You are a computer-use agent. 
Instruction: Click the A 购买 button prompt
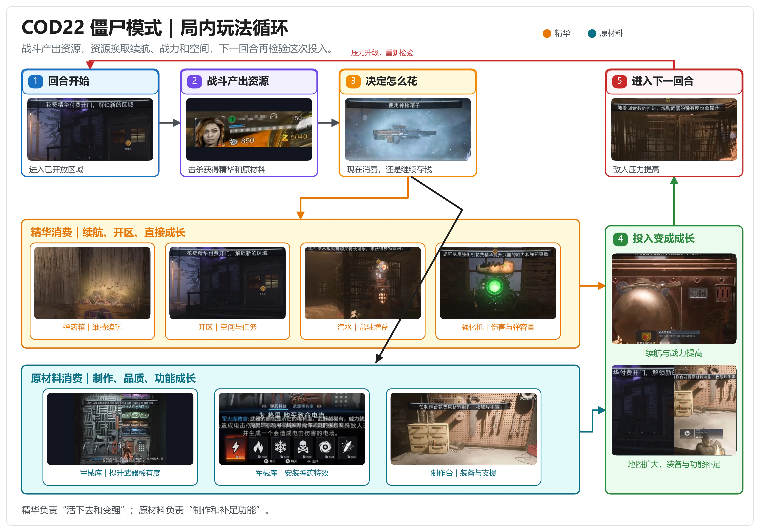(x=291, y=461)
